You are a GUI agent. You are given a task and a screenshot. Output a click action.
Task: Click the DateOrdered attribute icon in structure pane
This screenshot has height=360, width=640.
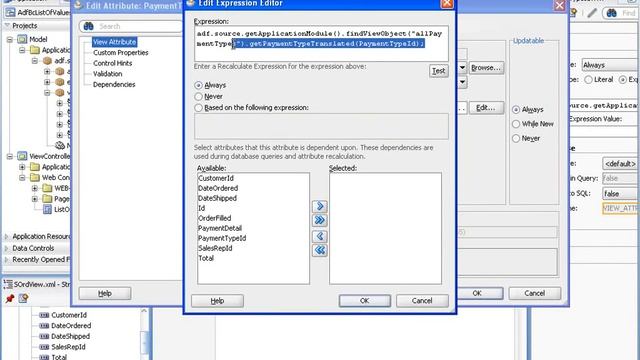[44, 326]
